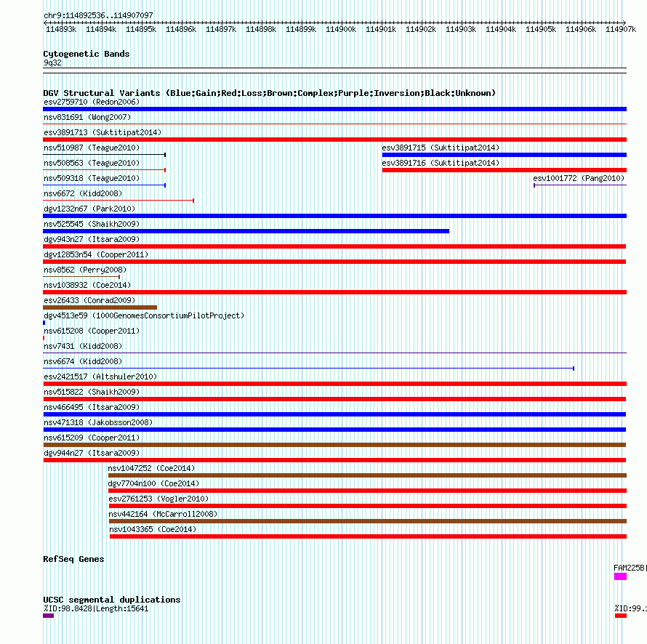Open nsv466495 (Itsara2009) label
647x644 pixels.
pyautogui.click(x=92, y=407)
